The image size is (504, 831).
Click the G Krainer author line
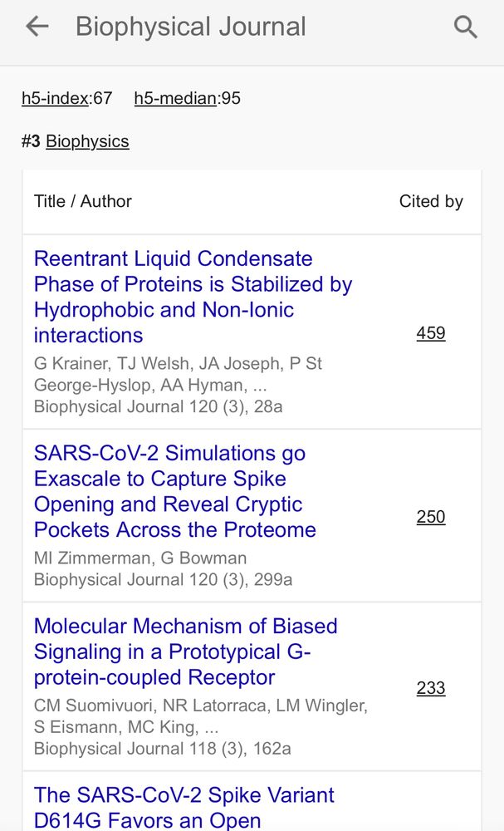click(x=178, y=374)
